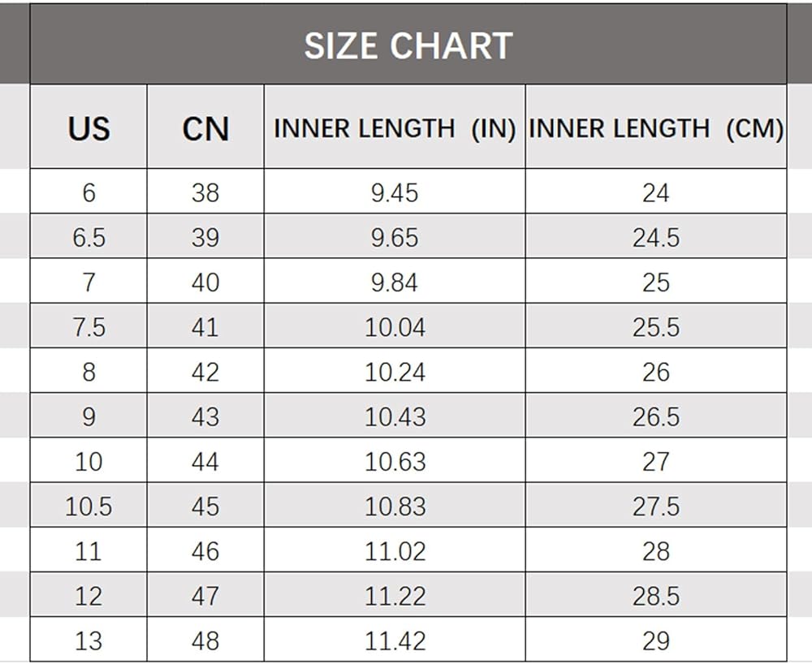Click the US size 8 cell
The image size is (812, 664).
pyautogui.click(x=89, y=373)
